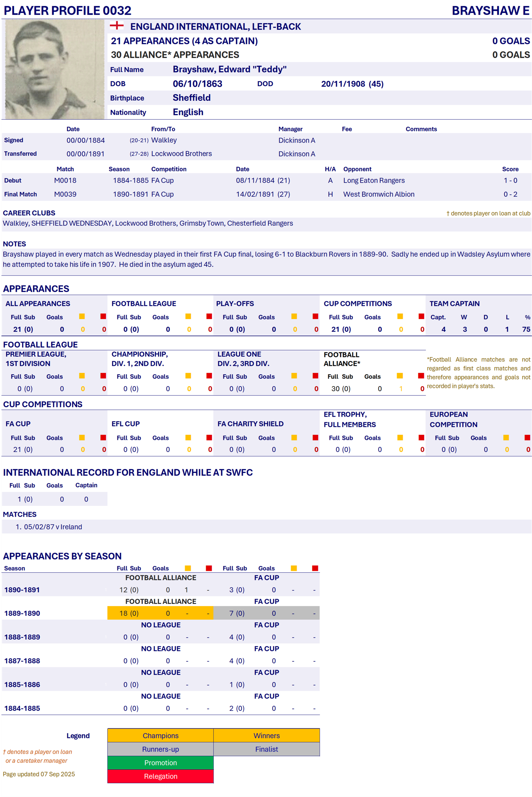Click red card icon under Team Captain column

(x=421, y=317)
